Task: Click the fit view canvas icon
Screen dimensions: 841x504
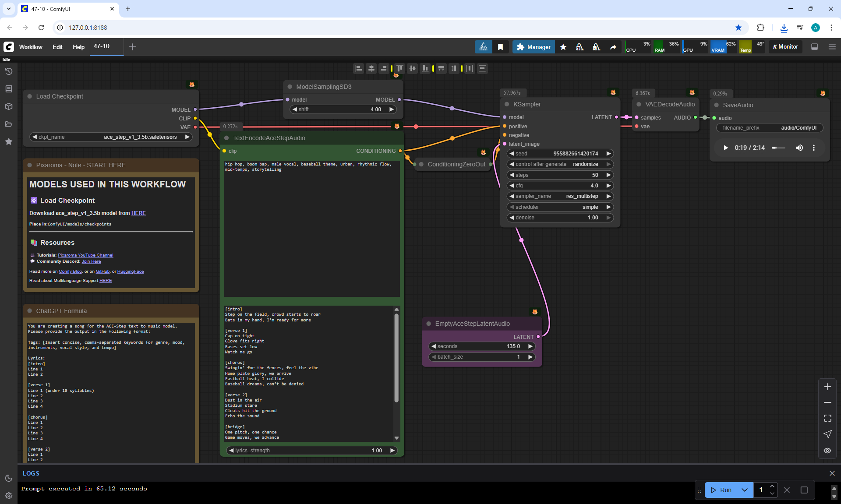Action: (827, 418)
